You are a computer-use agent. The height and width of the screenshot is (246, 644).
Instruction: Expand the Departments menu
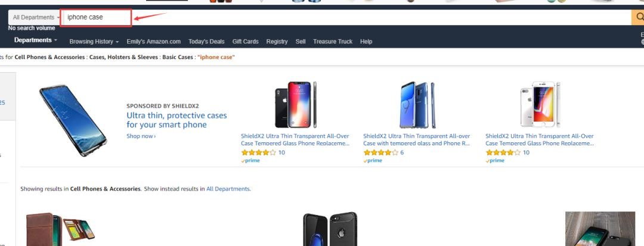[x=36, y=40]
